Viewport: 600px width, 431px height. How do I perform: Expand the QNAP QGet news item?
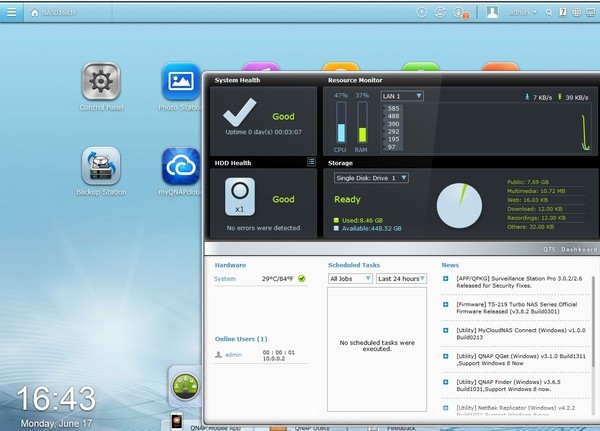click(445, 356)
